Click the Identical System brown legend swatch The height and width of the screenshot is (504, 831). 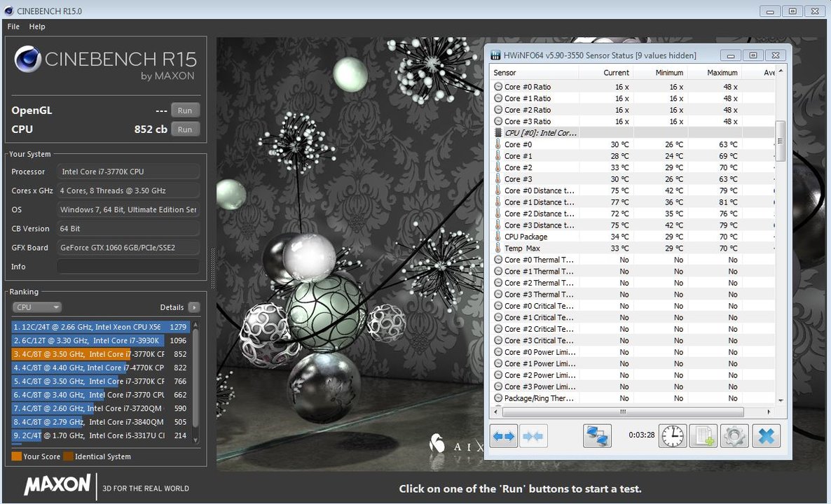coord(68,456)
